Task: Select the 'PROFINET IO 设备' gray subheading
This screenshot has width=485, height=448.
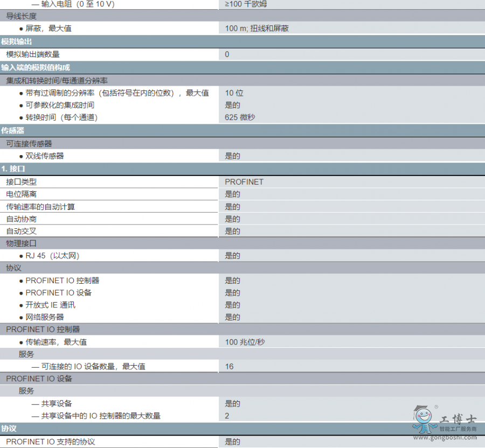Action: (39, 379)
